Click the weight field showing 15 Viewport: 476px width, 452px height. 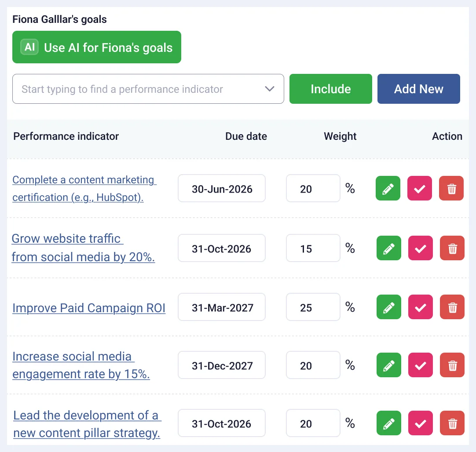(x=313, y=248)
